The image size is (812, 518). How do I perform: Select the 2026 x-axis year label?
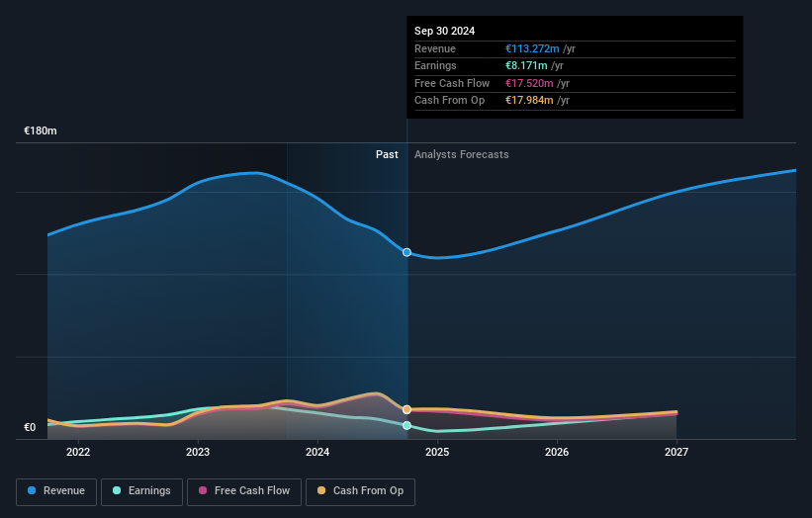(557, 452)
